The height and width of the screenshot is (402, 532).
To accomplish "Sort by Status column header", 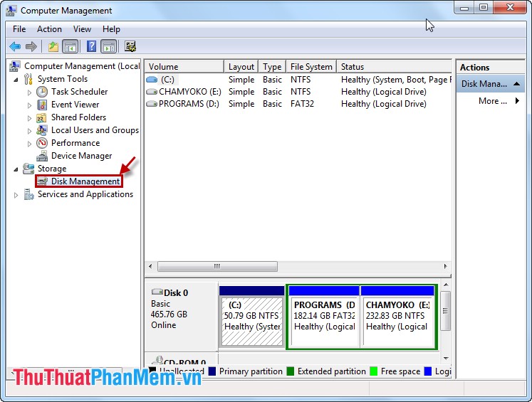I will pos(394,67).
